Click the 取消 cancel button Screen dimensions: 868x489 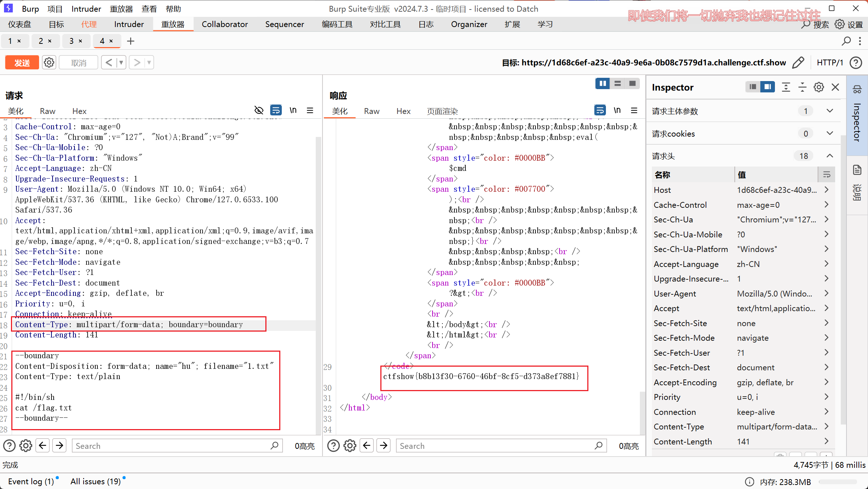pos(78,63)
